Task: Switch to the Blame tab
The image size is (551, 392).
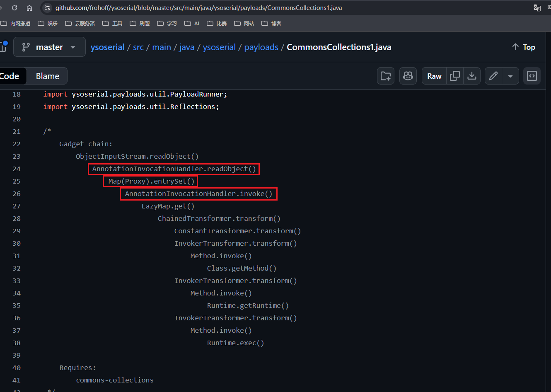Action: [x=47, y=76]
